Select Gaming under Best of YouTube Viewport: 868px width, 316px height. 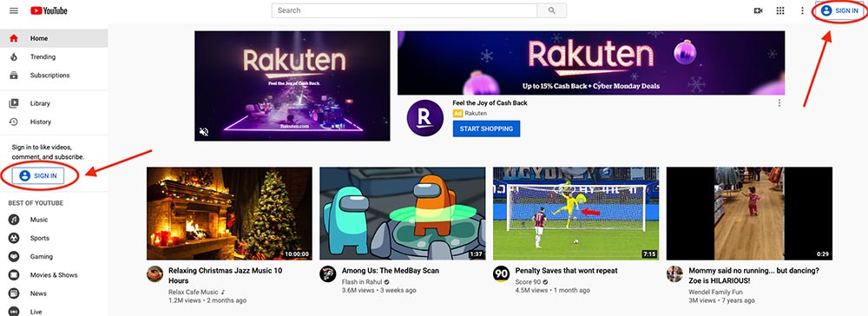54,257
